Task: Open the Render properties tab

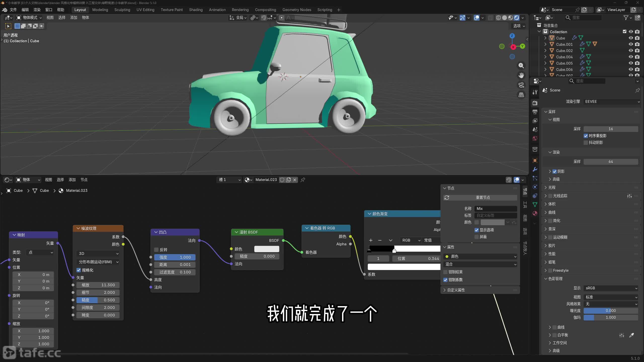Action: 535,103
